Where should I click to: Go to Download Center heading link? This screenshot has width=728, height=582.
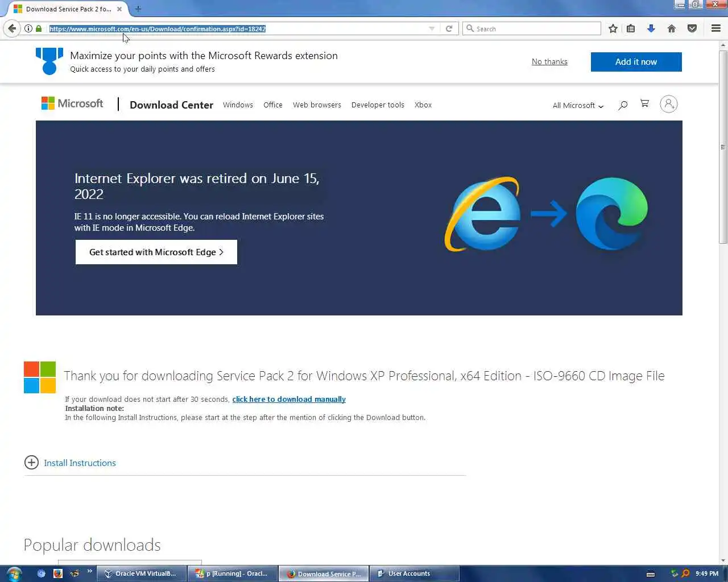click(x=171, y=105)
